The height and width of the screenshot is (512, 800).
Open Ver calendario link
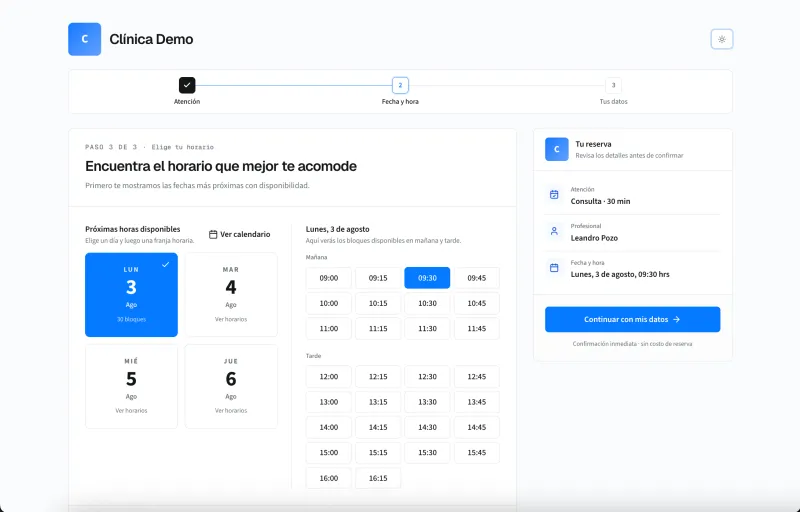tap(240, 235)
